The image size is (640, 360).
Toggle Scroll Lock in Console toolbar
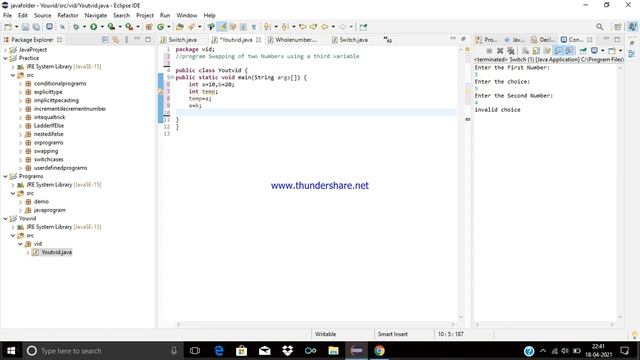(x=536, y=51)
